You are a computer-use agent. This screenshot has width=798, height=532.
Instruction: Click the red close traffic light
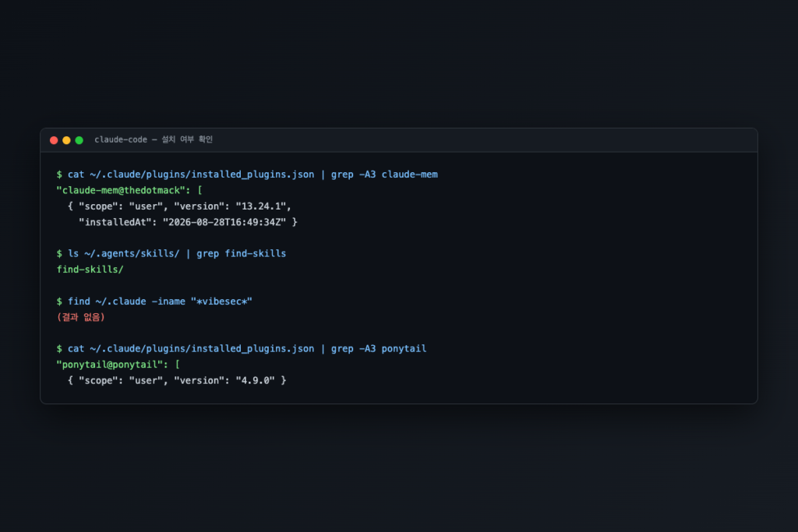(54, 140)
